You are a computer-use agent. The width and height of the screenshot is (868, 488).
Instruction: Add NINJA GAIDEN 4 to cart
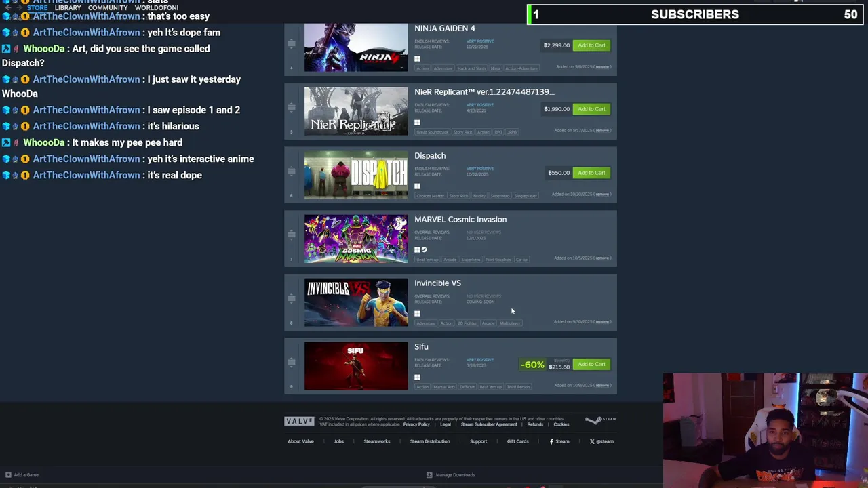pos(591,45)
